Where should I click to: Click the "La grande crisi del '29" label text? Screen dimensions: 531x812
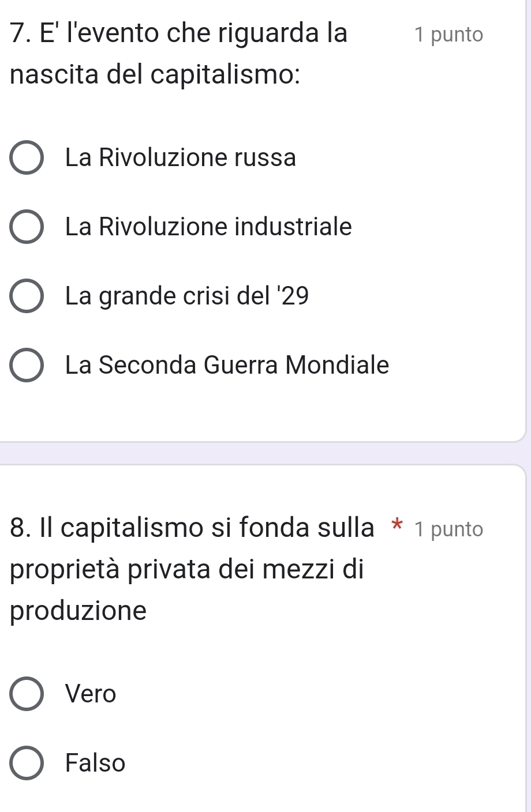[x=187, y=296]
